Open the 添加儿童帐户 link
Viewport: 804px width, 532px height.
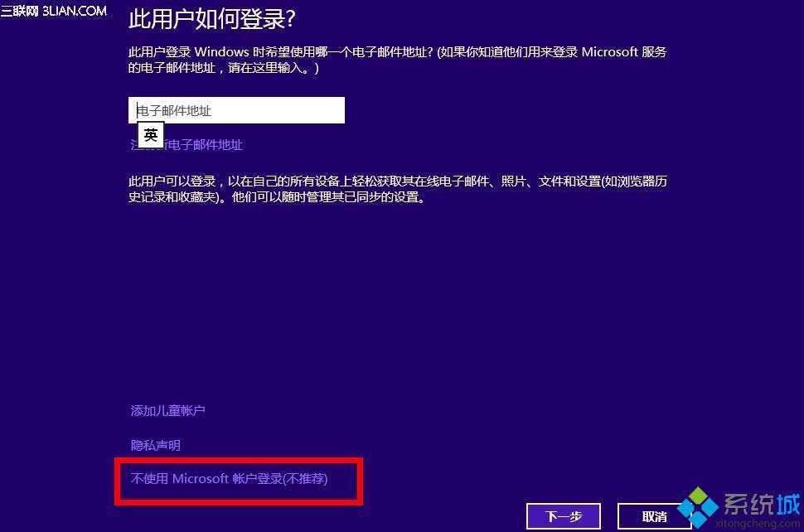[x=167, y=410]
